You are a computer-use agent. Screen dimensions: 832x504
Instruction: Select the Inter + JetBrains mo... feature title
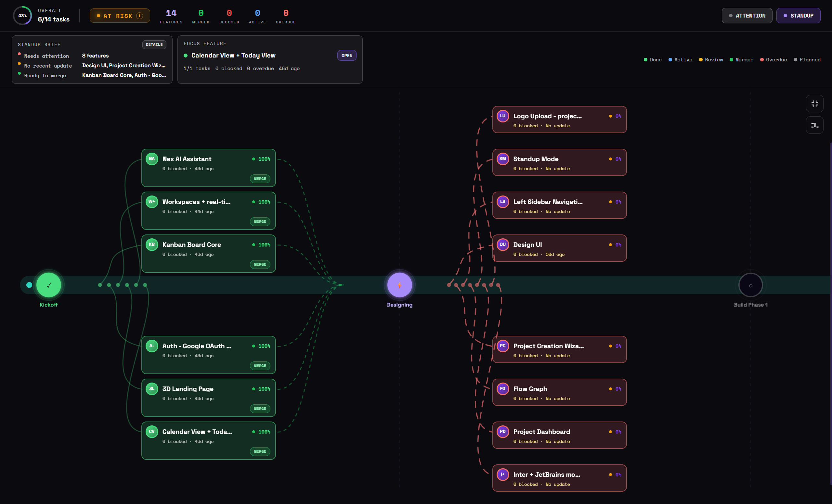coord(547,474)
